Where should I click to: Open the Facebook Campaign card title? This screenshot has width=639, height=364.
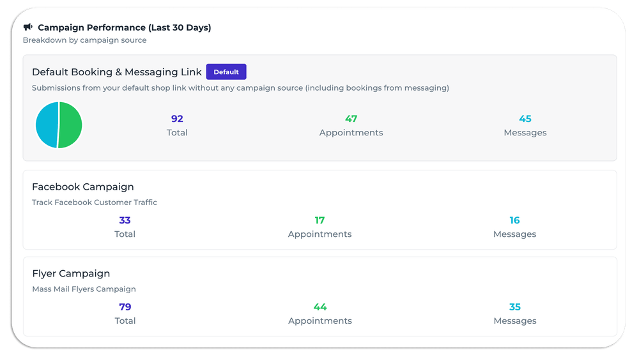[83, 187]
